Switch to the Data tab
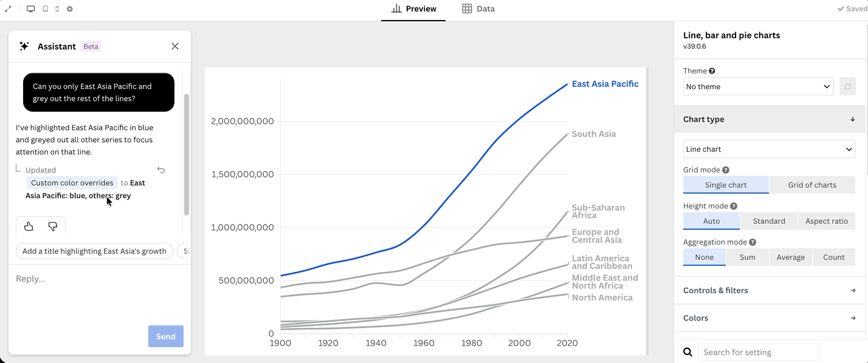The height and width of the screenshot is (363, 868). [x=478, y=9]
